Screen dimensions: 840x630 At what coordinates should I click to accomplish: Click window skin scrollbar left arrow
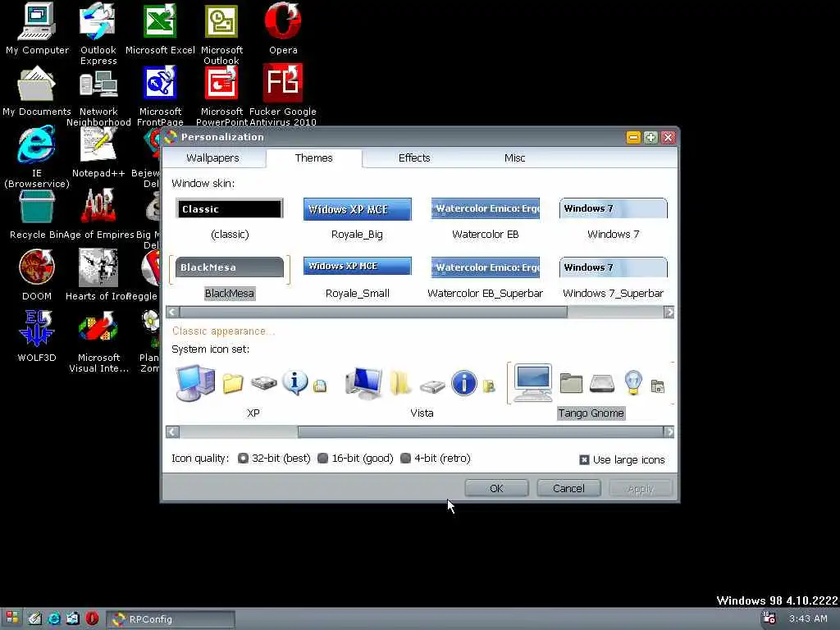click(172, 312)
